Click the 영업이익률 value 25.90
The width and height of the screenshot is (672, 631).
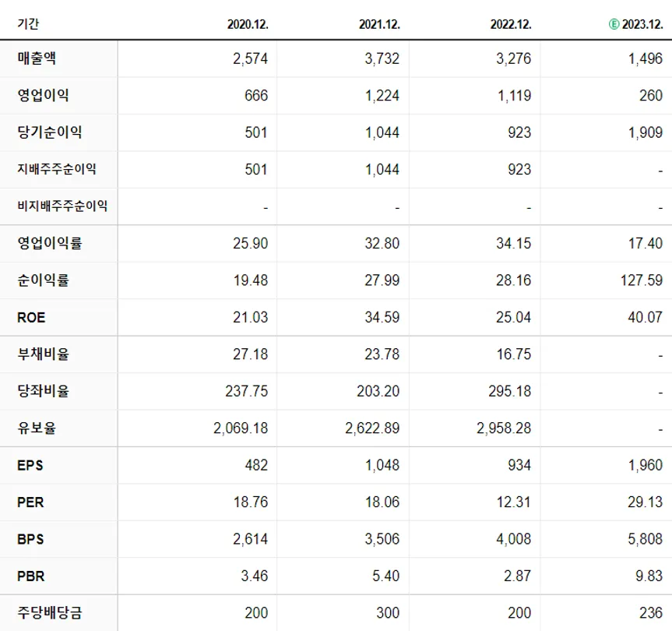250,244
